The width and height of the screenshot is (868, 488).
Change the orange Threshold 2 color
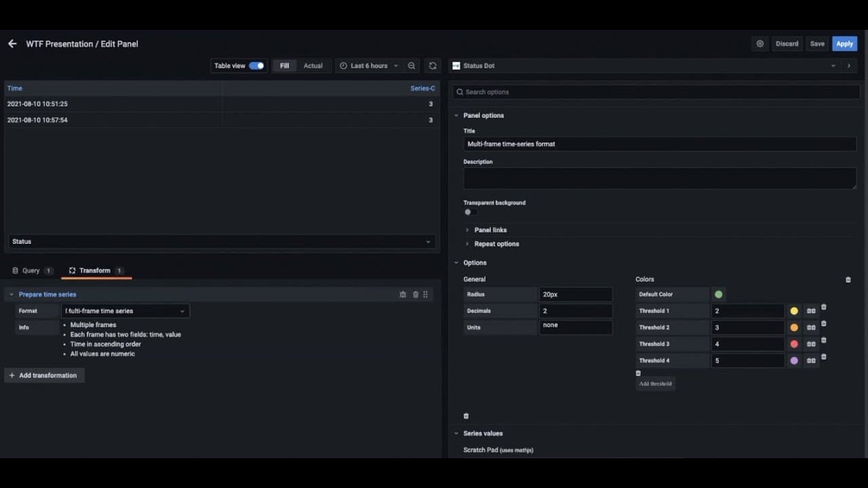click(794, 327)
